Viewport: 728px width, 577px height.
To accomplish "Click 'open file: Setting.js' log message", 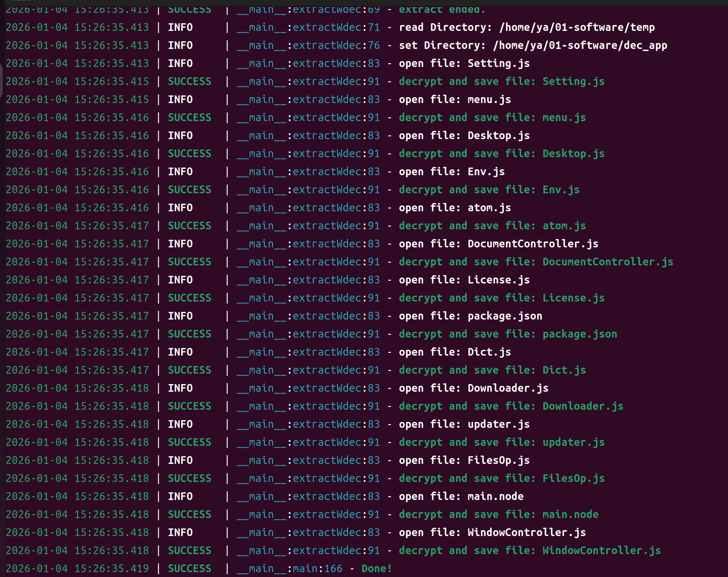I will pos(464,63).
